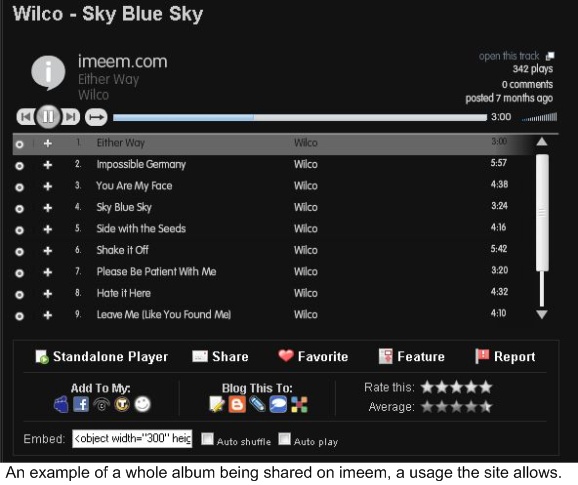Pause the currently playing track
Image resolution: width=578 pixels, height=485 pixels.
[48, 117]
